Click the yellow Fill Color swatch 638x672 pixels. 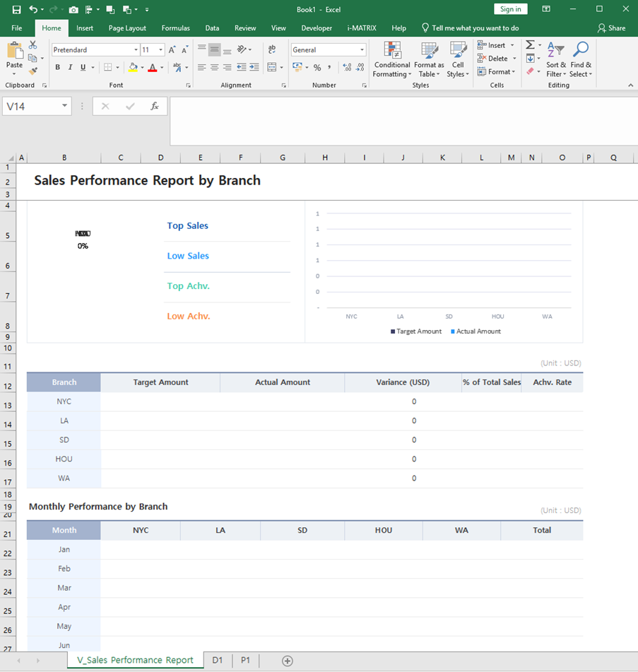point(132,68)
